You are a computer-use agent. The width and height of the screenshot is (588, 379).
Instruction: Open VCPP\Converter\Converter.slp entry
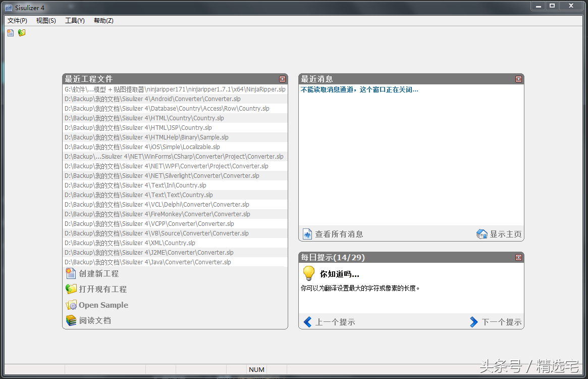click(175, 223)
